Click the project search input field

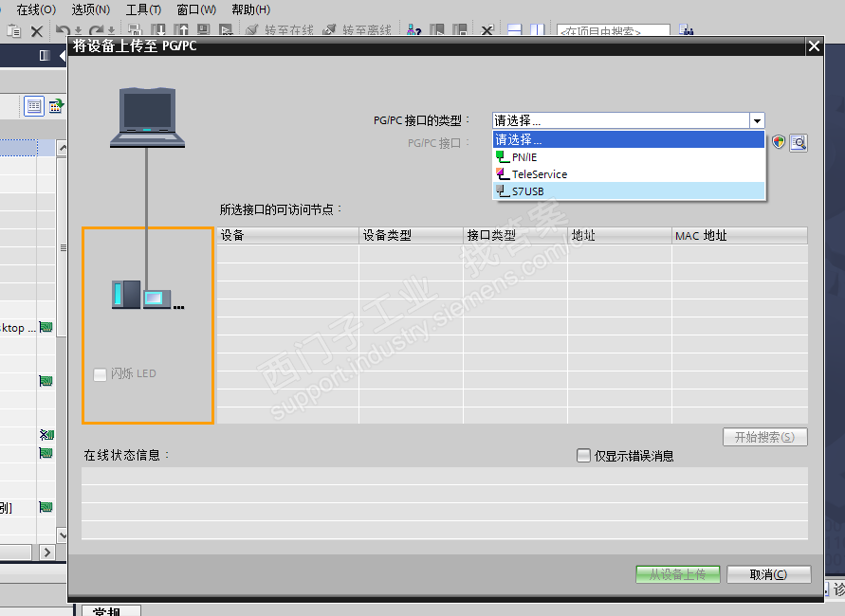614,30
